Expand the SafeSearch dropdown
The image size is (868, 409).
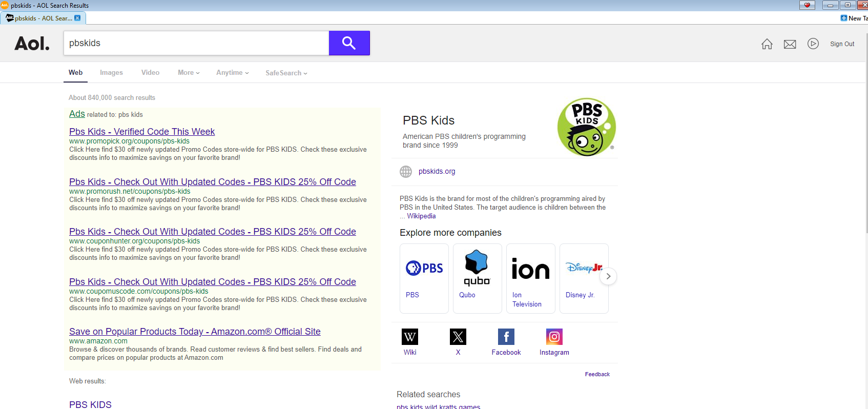tap(286, 73)
